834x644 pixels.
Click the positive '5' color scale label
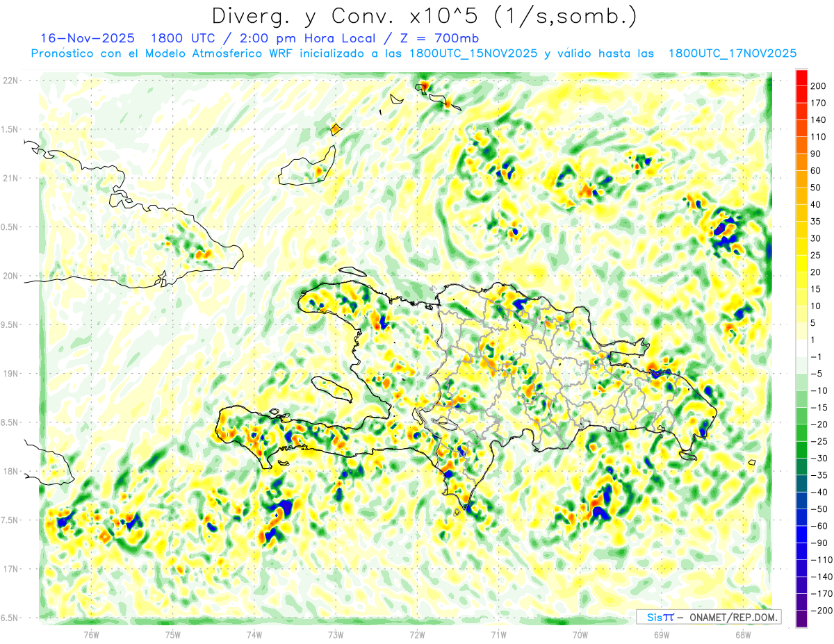click(813, 323)
